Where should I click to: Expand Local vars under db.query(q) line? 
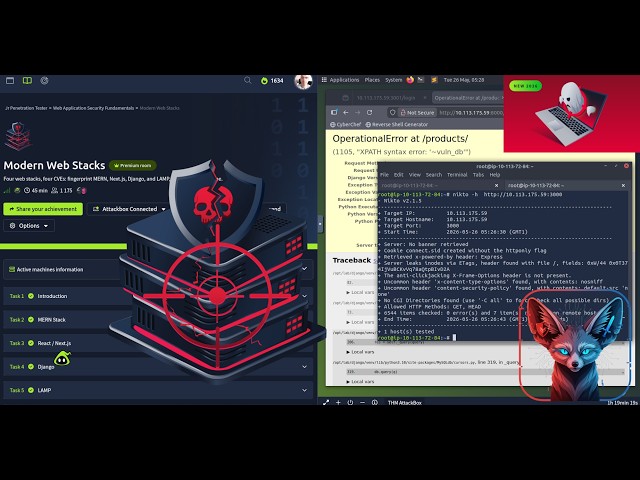(x=360, y=381)
